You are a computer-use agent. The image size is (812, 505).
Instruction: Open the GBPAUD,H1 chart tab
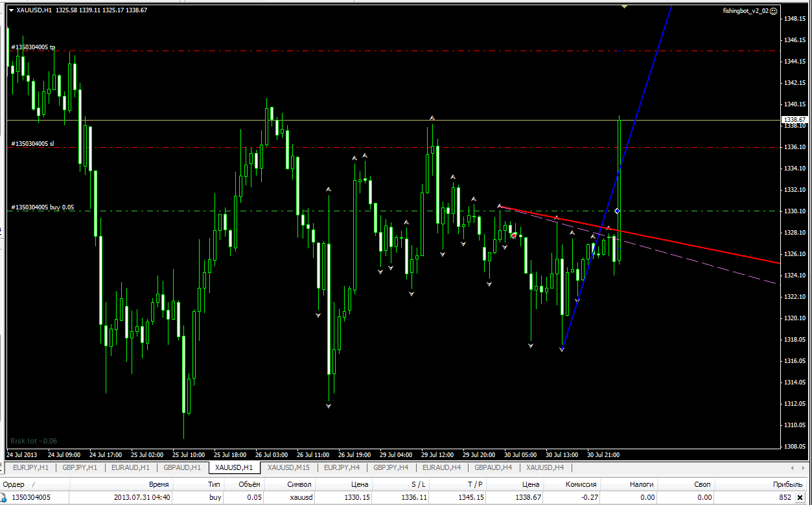(182, 467)
